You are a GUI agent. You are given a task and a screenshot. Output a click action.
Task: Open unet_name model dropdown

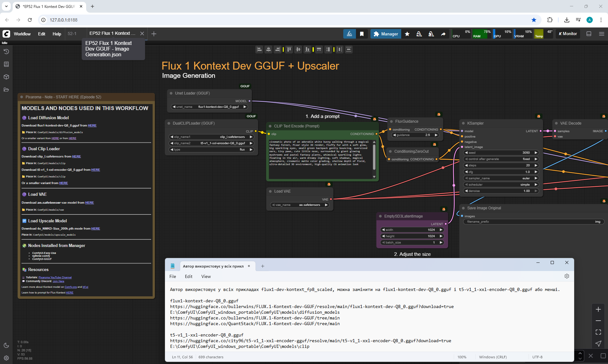click(209, 107)
